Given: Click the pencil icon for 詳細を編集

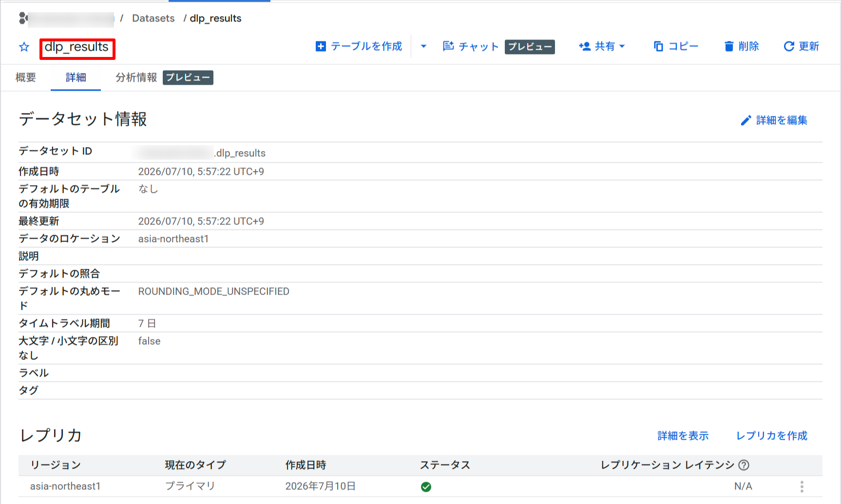Looking at the screenshot, I should click(x=746, y=120).
